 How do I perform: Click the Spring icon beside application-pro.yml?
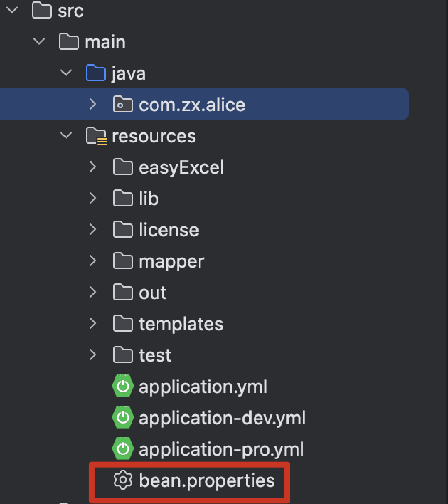123,449
